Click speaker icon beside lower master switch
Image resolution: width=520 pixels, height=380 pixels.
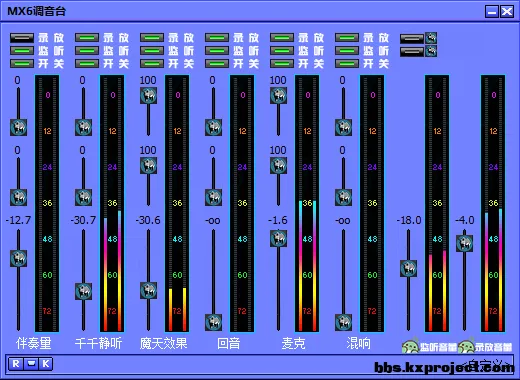click(x=431, y=51)
